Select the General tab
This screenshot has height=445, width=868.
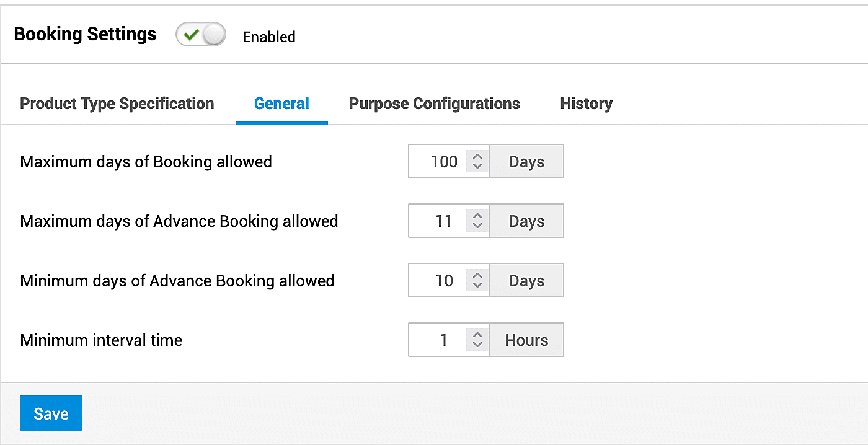click(x=281, y=104)
